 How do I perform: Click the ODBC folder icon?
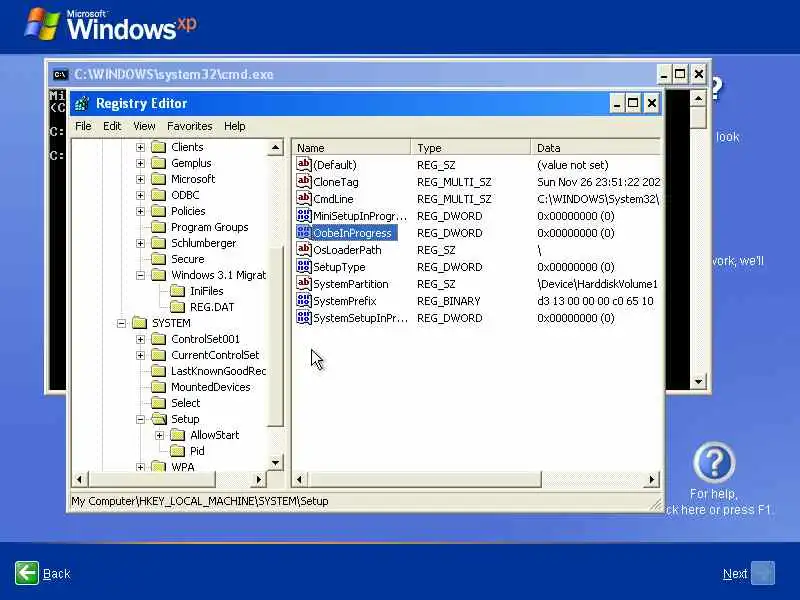tap(159, 195)
